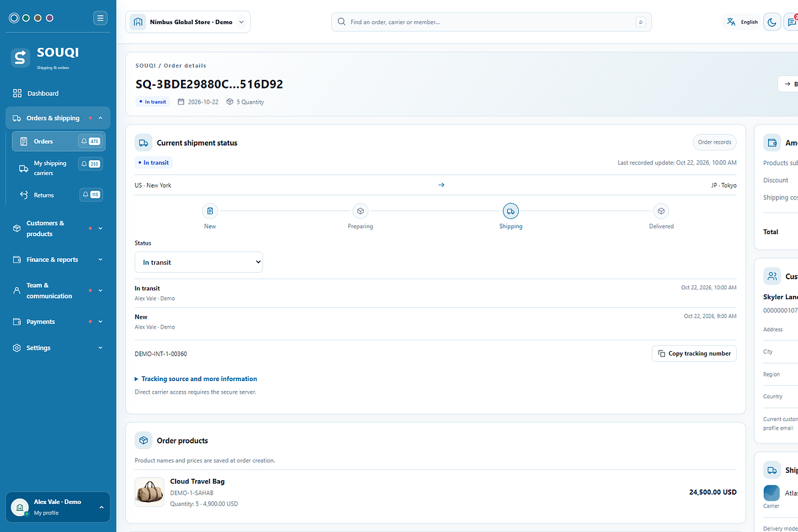Open the Dashboard grid icon
Image resolution: width=798 pixels, height=532 pixels.
pos(17,94)
